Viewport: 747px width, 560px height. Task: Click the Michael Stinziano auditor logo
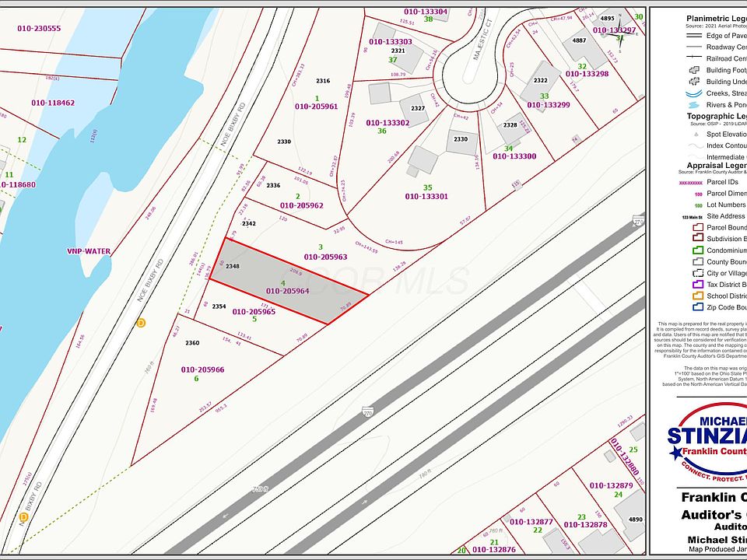[x=709, y=442]
